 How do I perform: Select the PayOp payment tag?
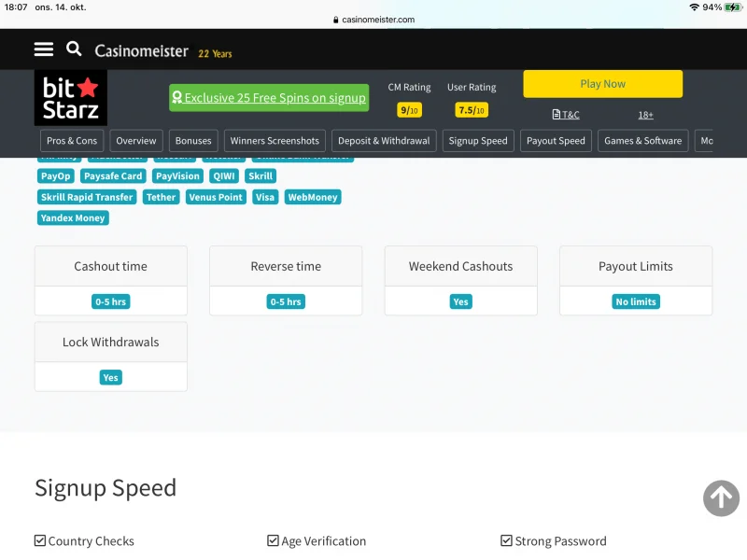tap(55, 176)
